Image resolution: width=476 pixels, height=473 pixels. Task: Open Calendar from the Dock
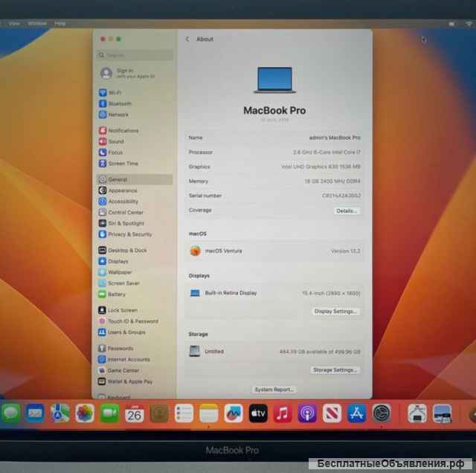tap(134, 413)
